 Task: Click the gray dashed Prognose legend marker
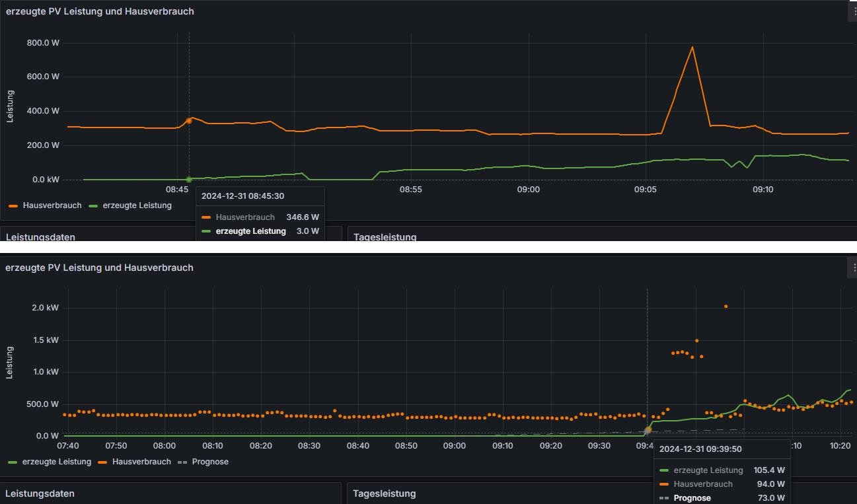(x=183, y=462)
